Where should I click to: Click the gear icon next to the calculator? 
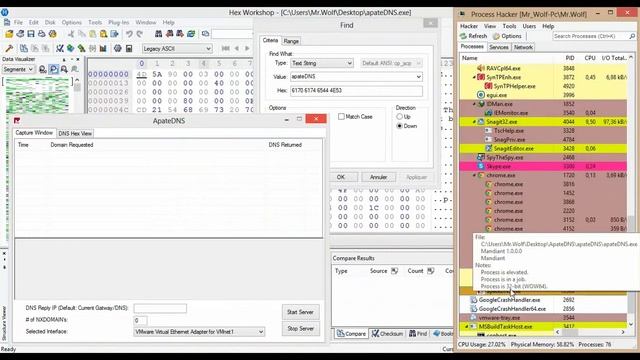point(118,49)
